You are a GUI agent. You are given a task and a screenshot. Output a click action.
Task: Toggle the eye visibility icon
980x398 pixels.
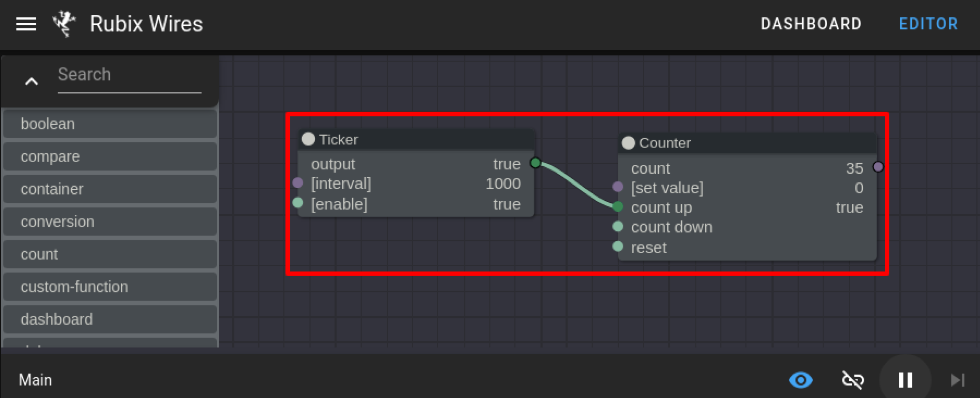pyautogui.click(x=801, y=380)
